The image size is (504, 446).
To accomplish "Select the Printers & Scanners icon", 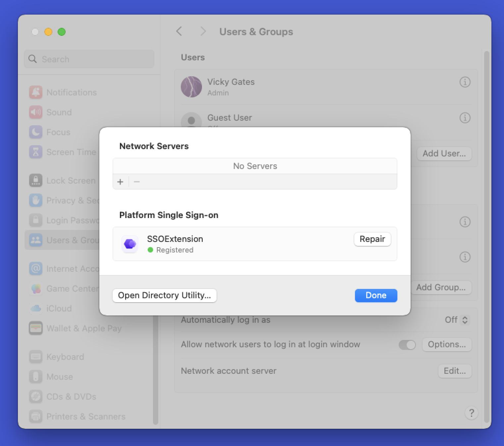I will tap(36, 417).
